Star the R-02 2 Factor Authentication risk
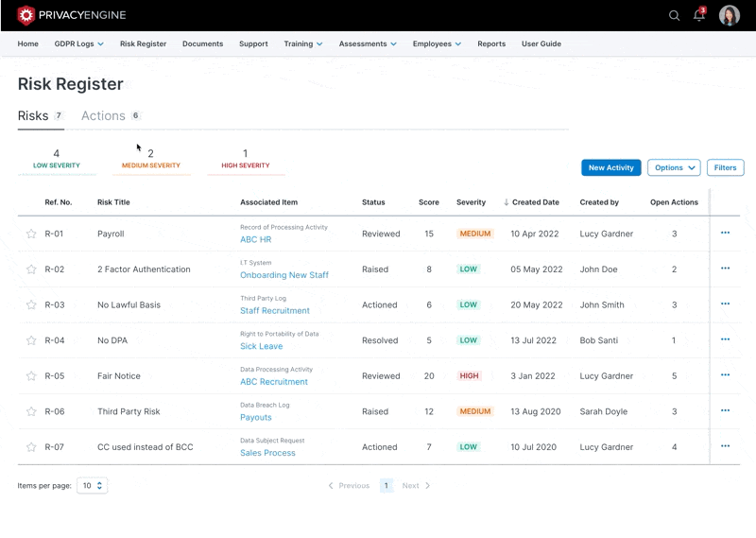The width and height of the screenshot is (756, 538). click(31, 269)
